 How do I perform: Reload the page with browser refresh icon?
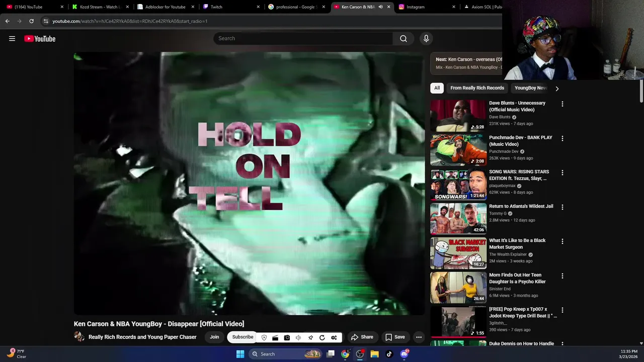pos(31,21)
